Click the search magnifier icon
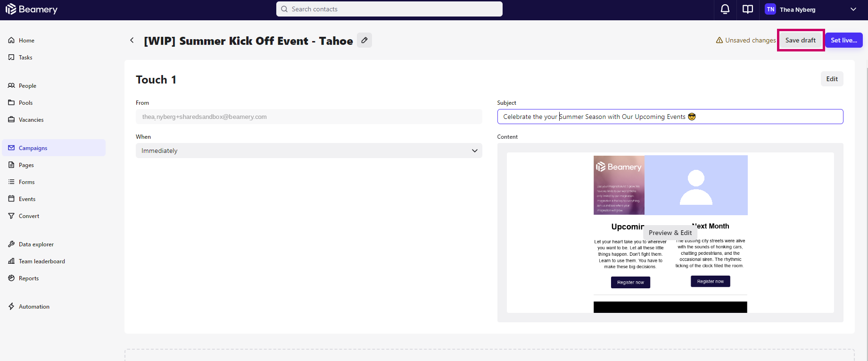 [x=284, y=9]
